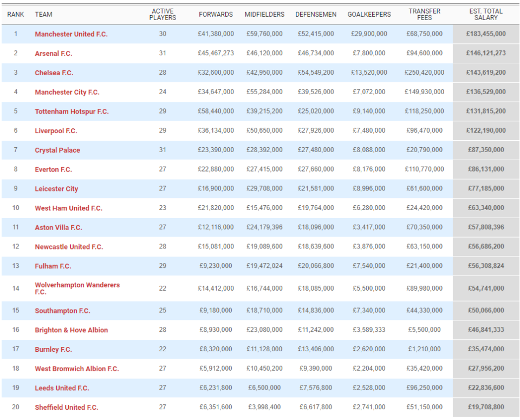
Task: Open the Brighton & Hove Albion link
Action: (71, 330)
